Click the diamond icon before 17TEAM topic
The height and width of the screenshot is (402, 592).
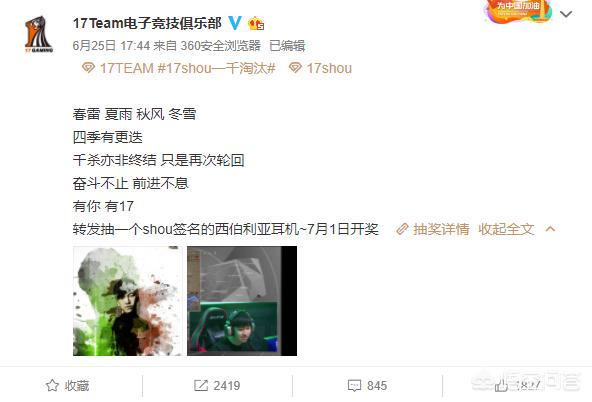click(x=88, y=68)
